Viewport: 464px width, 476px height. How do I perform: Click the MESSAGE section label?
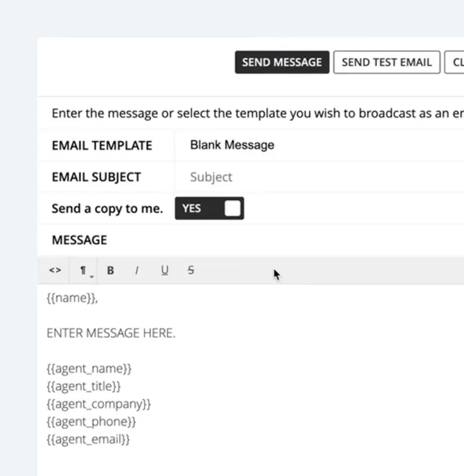coord(79,240)
